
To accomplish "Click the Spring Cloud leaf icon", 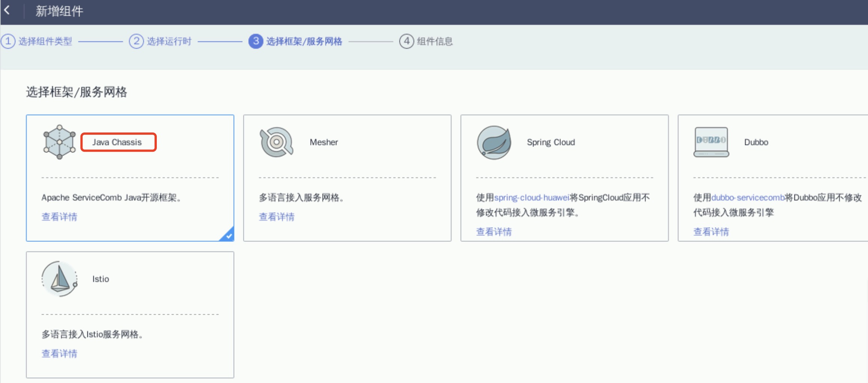I will pyautogui.click(x=494, y=143).
